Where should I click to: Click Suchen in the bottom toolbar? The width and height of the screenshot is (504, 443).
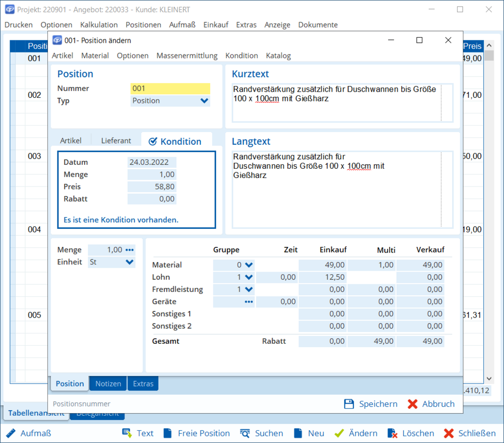(x=269, y=433)
